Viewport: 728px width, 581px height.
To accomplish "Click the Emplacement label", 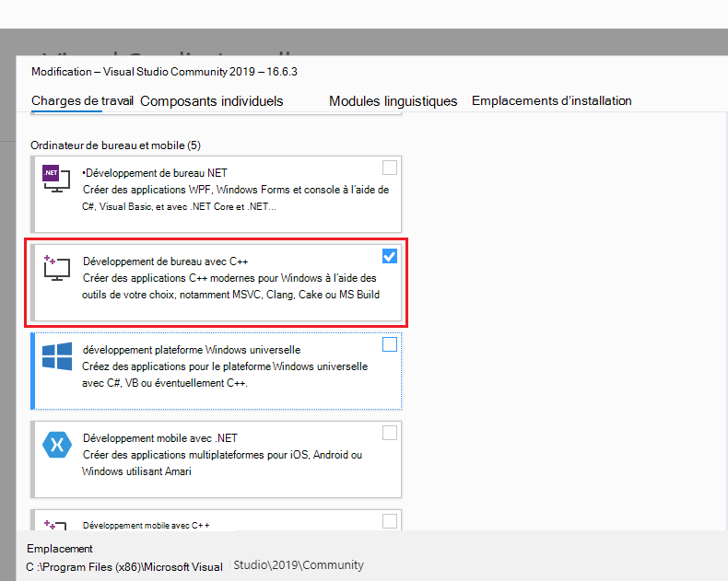I will point(60,549).
